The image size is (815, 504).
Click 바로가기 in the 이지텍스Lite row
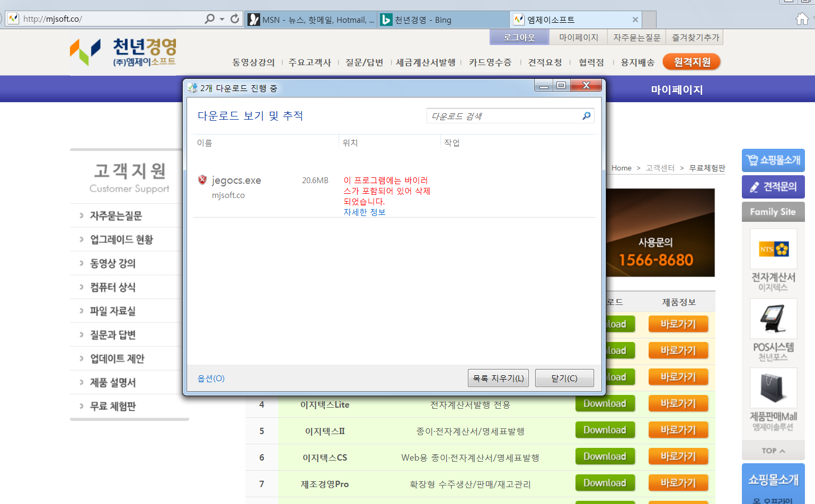[x=678, y=403]
